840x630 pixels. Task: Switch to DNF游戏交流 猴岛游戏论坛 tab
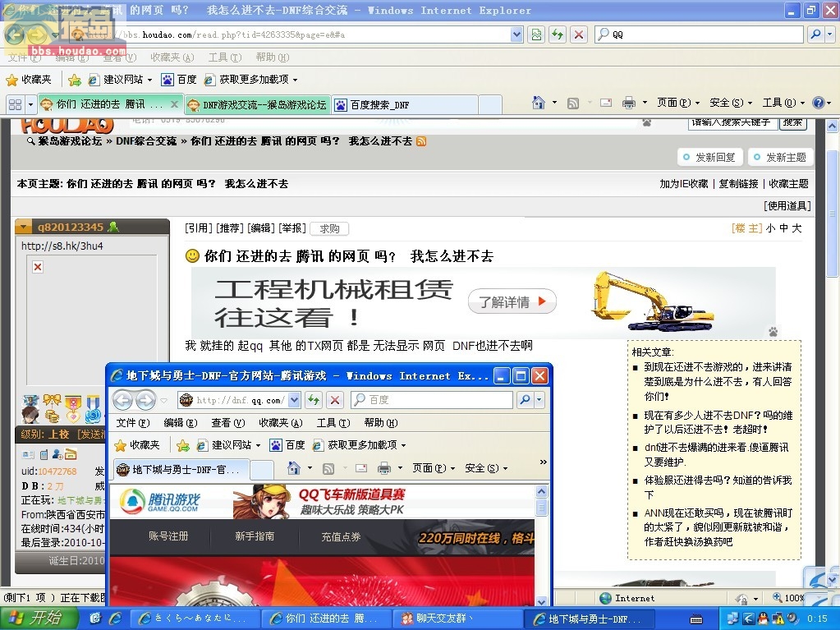pyautogui.click(x=258, y=105)
